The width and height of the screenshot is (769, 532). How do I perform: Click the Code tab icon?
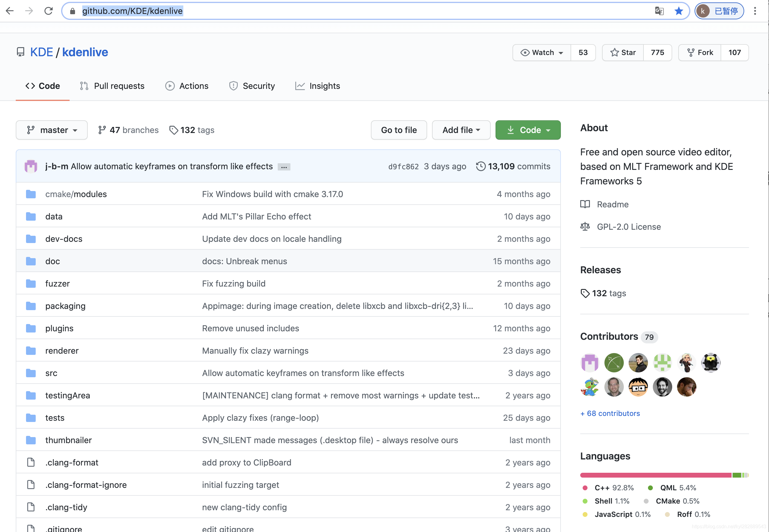tap(30, 86)
